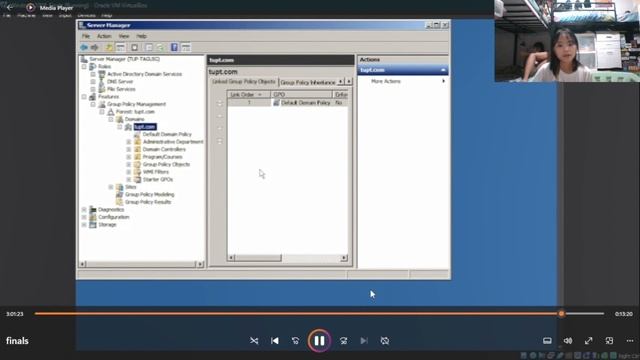Screen dimensions: 640x360
Task: Click the webcam video overlay thumbnail
Action: [x=567, y=41]
